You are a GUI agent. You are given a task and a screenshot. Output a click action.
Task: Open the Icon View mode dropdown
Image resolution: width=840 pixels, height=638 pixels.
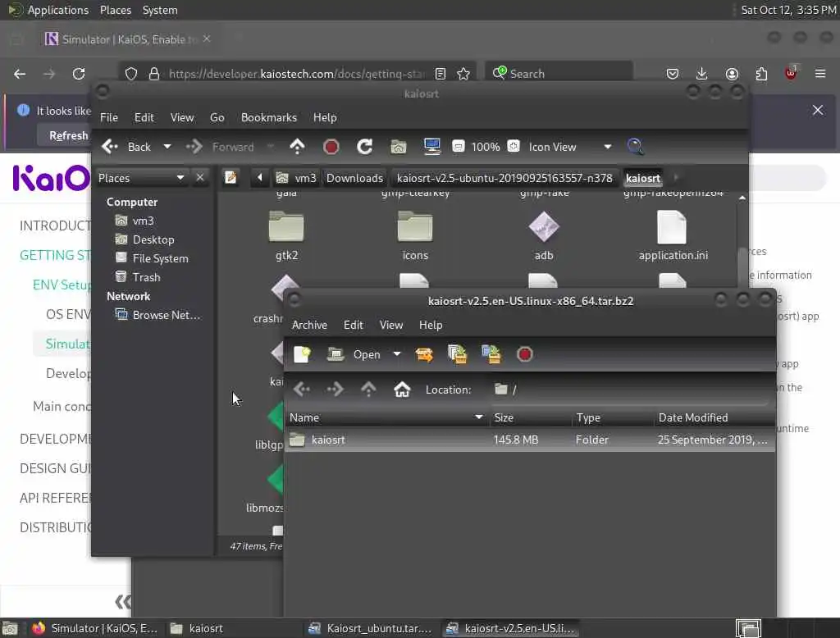point(608,146)
